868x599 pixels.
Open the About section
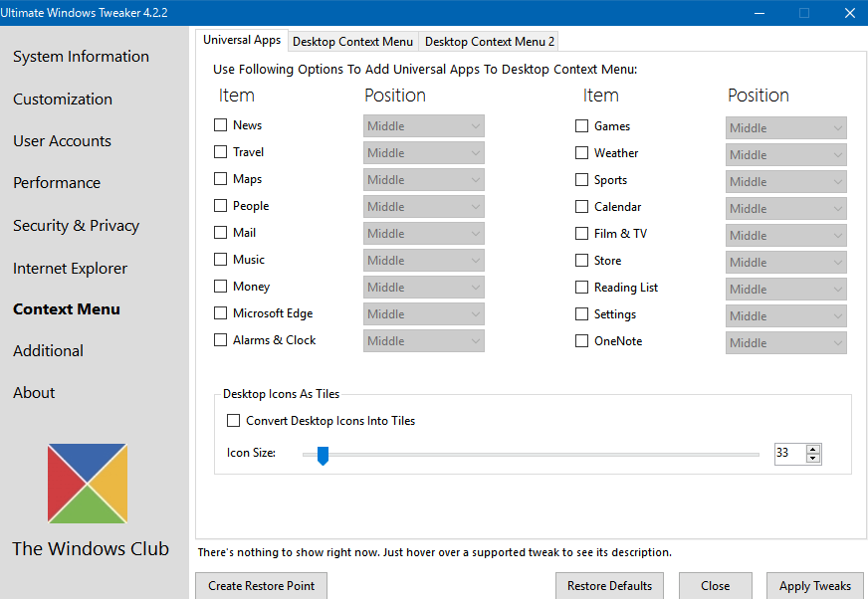coord(34,392)
